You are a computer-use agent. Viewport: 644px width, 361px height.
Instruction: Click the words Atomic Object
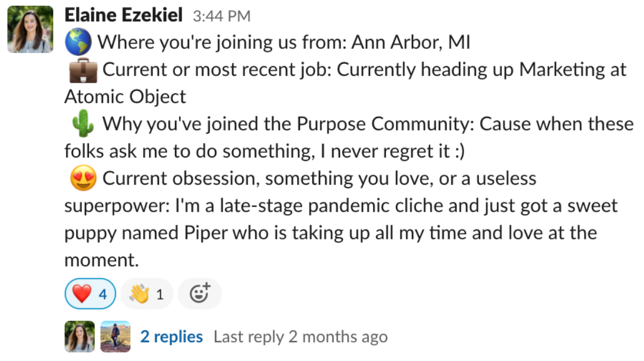[125, 97]
